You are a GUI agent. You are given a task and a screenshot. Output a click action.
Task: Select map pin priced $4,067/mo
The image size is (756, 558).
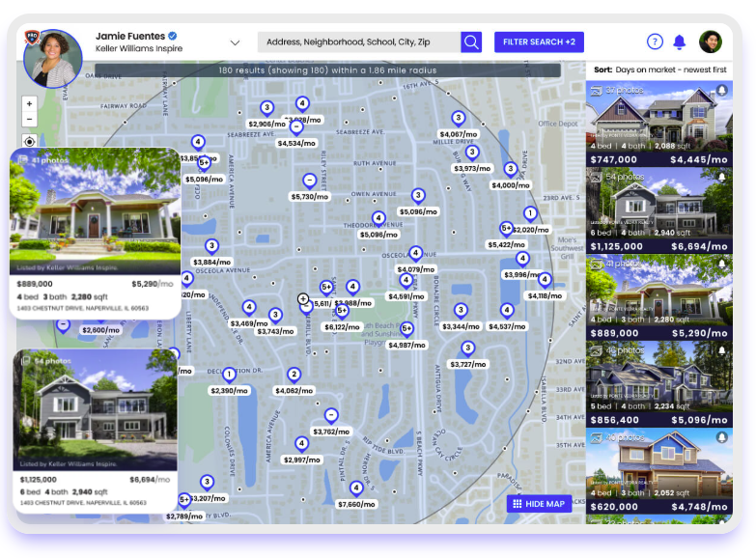pos(458,118)
